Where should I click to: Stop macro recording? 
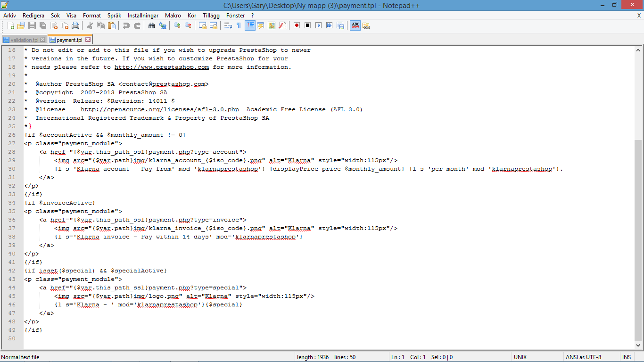pyautogui.click(x=308, y=25)
